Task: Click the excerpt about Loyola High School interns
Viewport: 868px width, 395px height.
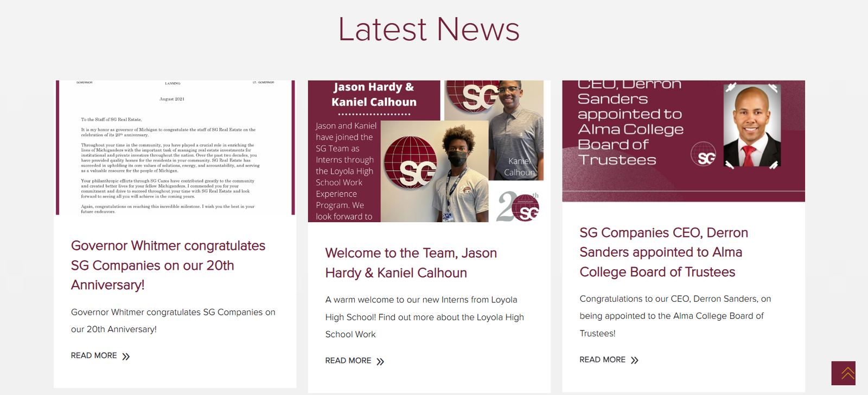Action: [424, 317]
